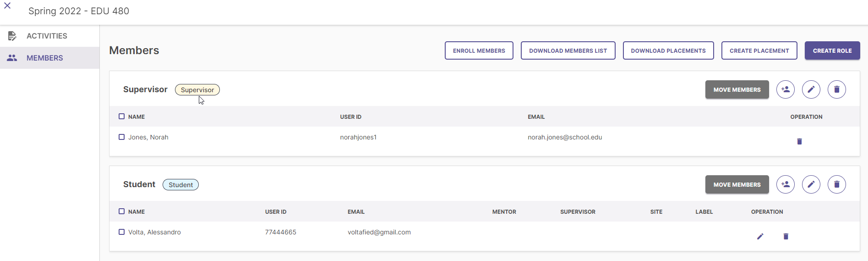Click the Members people icon in sidebar

pyautogui.click(x=12, y=58)
